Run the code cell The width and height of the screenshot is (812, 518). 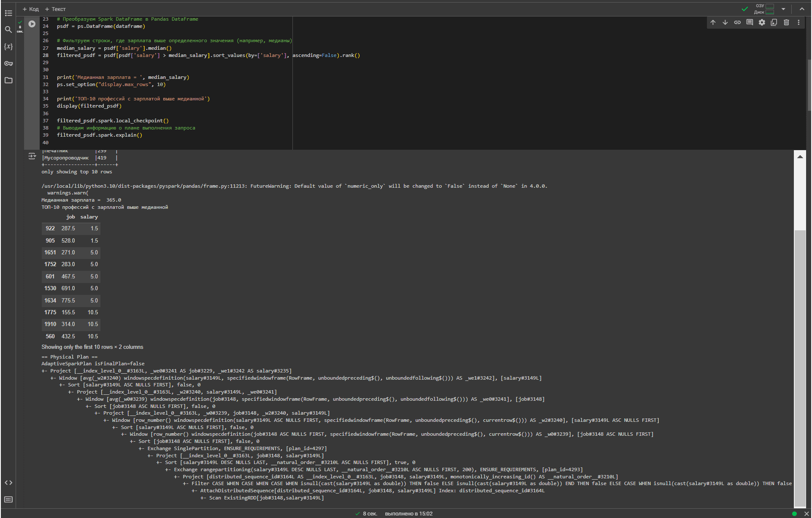[32, 24]
